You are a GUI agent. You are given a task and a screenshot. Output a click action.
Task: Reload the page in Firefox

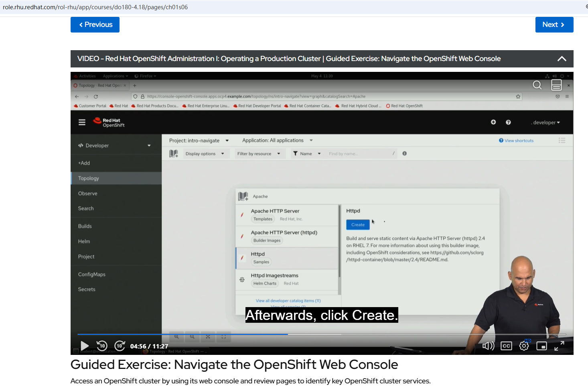96,96
